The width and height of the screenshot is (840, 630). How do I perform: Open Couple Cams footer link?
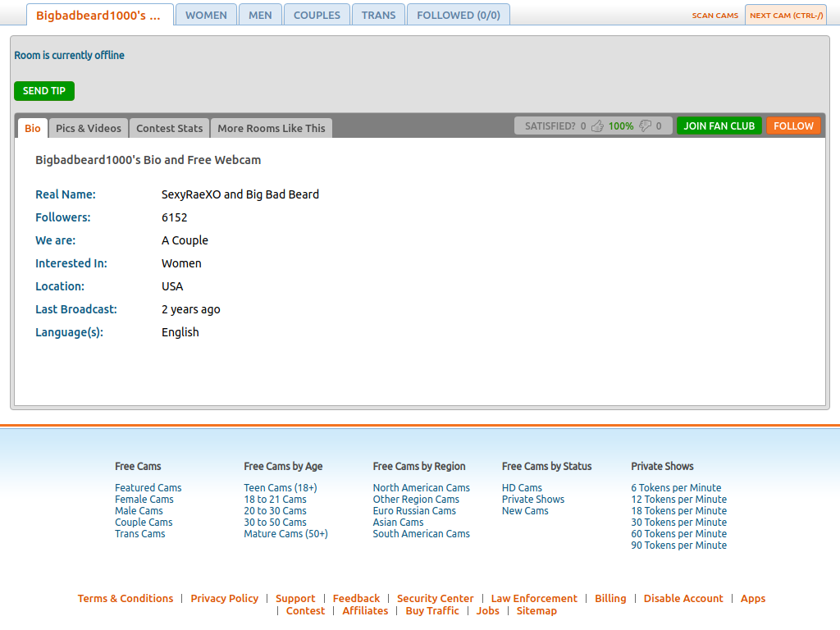coord(144,523)
